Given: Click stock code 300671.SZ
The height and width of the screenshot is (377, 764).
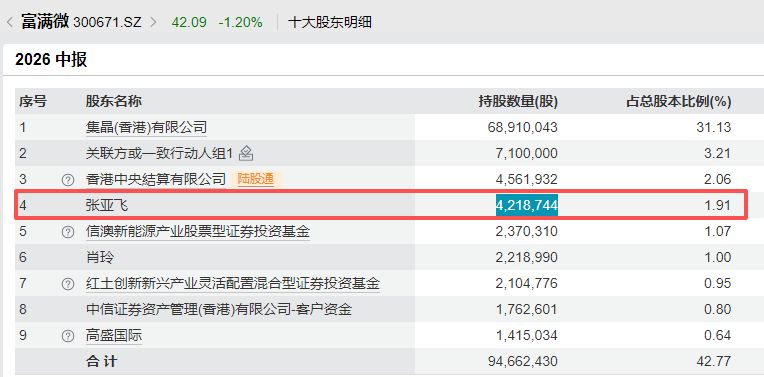Looking at the screenshot, I should [107, 22].
